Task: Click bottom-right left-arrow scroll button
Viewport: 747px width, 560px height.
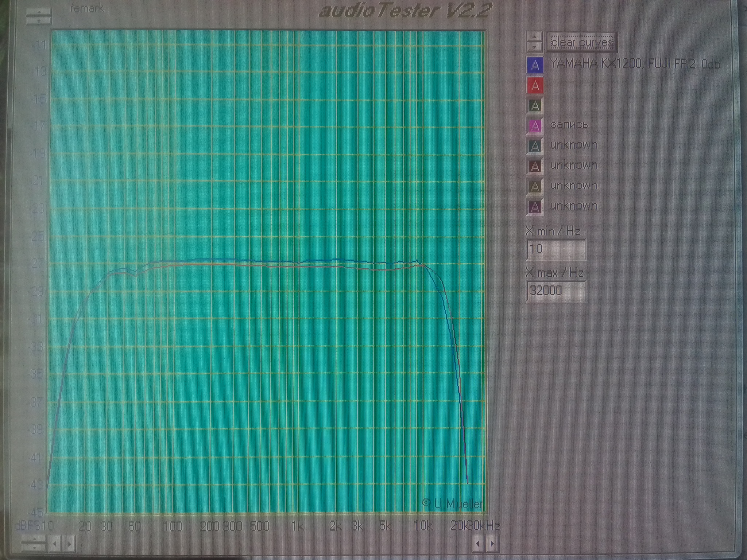Action: pos(478,544)
